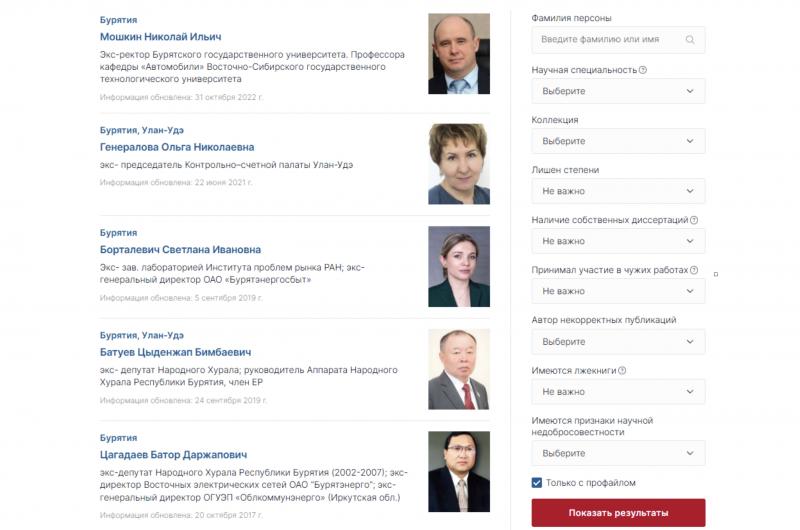The image size is (800, 530).
Task: Open help icon next to Имеются лжекниги
Action: click(622, 370)
